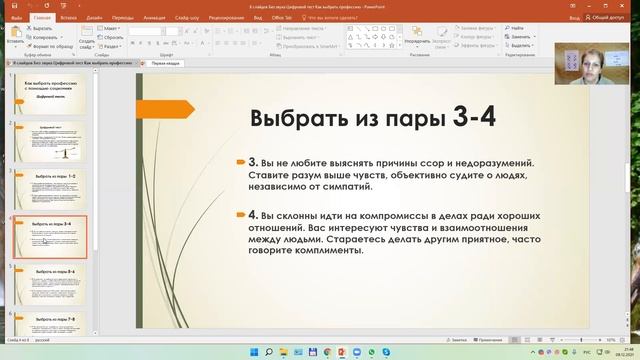Open the Файл tab
Image resolution: width=640 pixels, height=360 pixels.
point(17,18)
